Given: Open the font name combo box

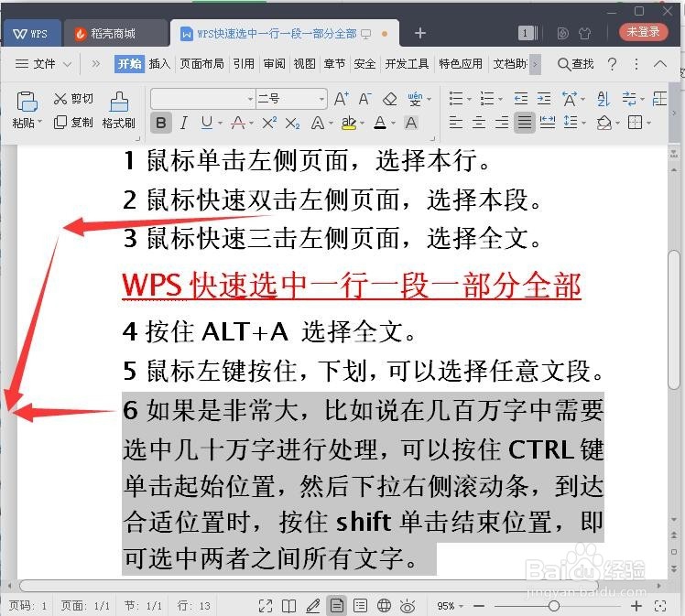Looking at the screenshot, I should [202, 99].
